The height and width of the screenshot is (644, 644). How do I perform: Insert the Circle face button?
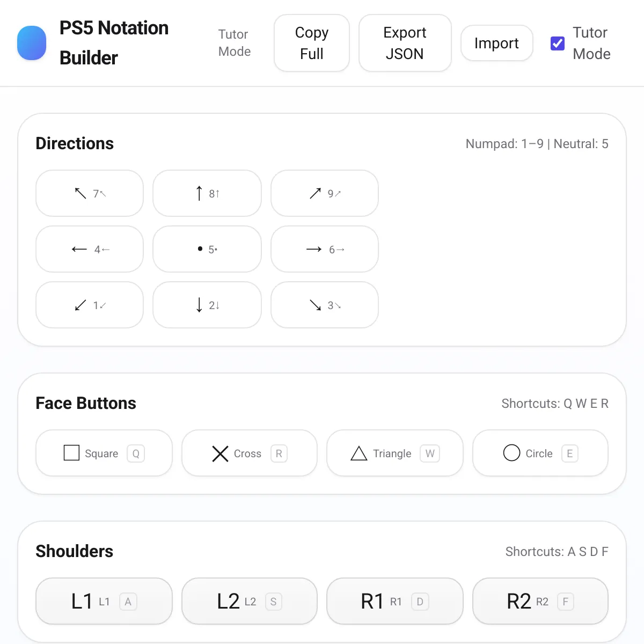click(x=540, y=453)
